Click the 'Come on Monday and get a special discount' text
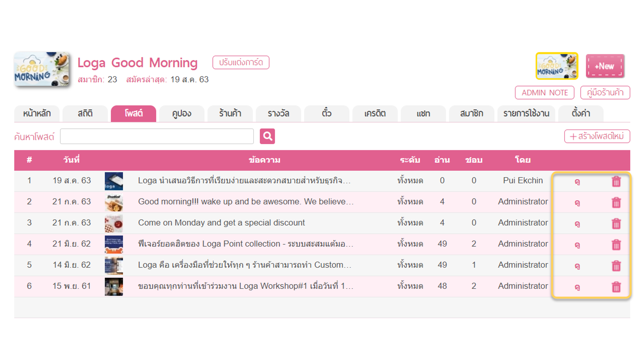 pos(221,223)
